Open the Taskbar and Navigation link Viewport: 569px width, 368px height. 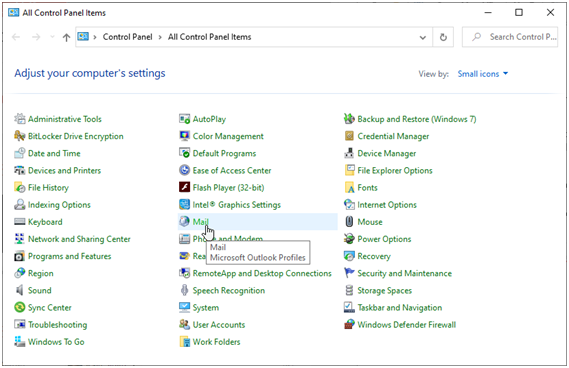click(400, 307)
